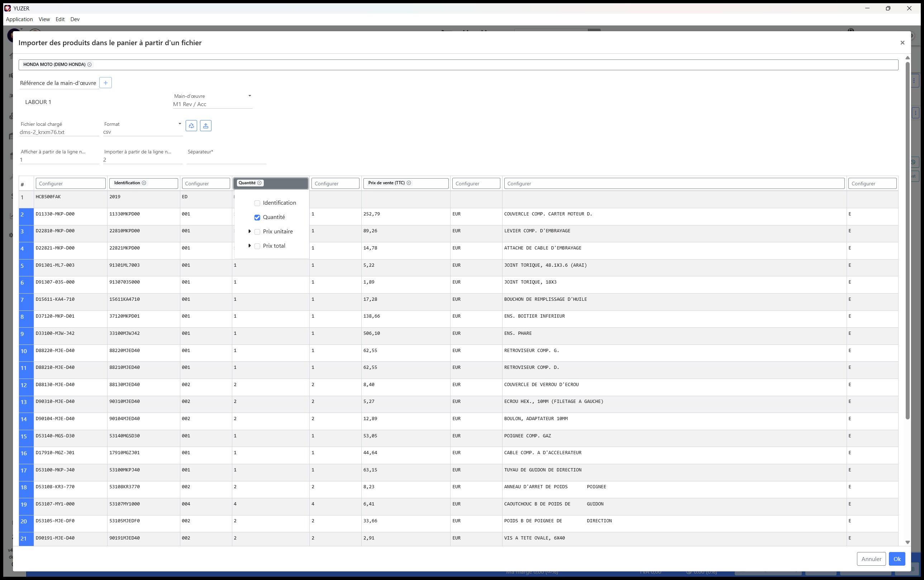Remove the Prix de vente (TTC) tag
Screen dimensions: 924x580
(x=409, y=183)
